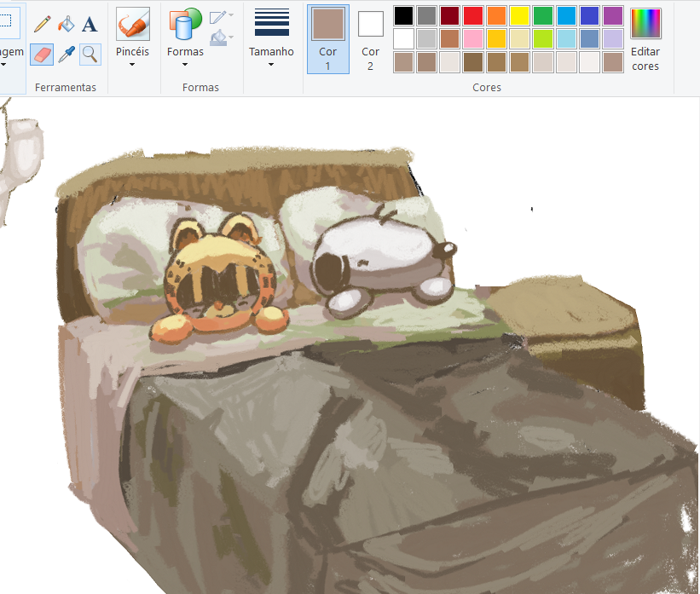Screen dimensions: 700x594
Task: Choose the black color swatch
Action: pyautogui.click(x=403, y=16)
